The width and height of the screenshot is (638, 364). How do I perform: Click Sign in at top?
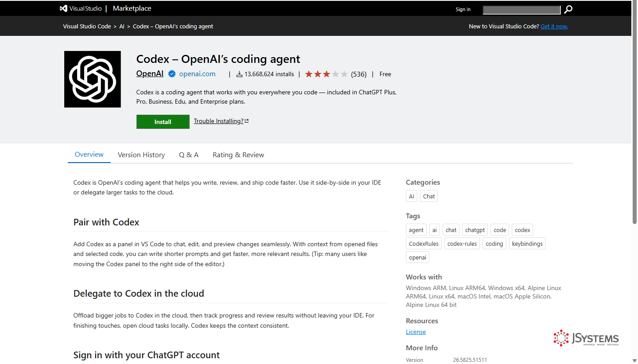tap(463, 9)
